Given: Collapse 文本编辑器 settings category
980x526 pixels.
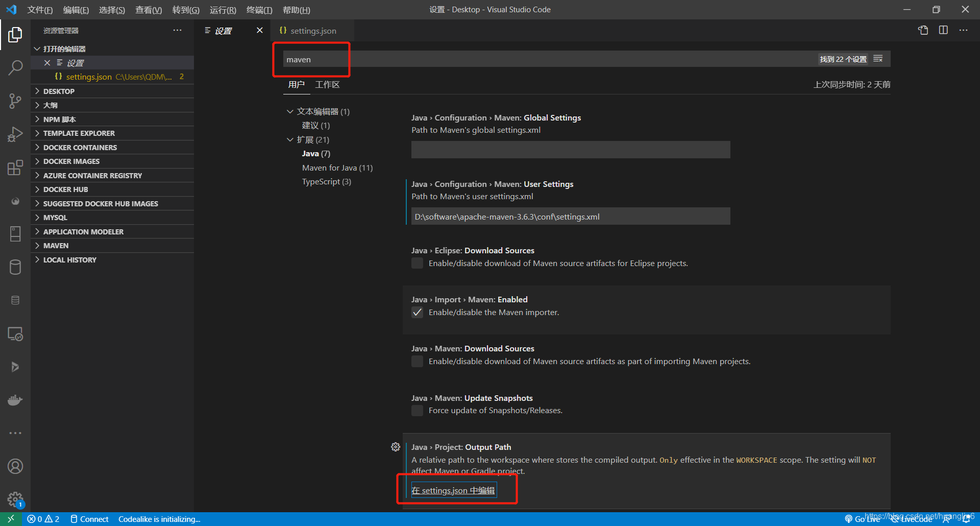Looking at the screenshot, I should point(290,111).
